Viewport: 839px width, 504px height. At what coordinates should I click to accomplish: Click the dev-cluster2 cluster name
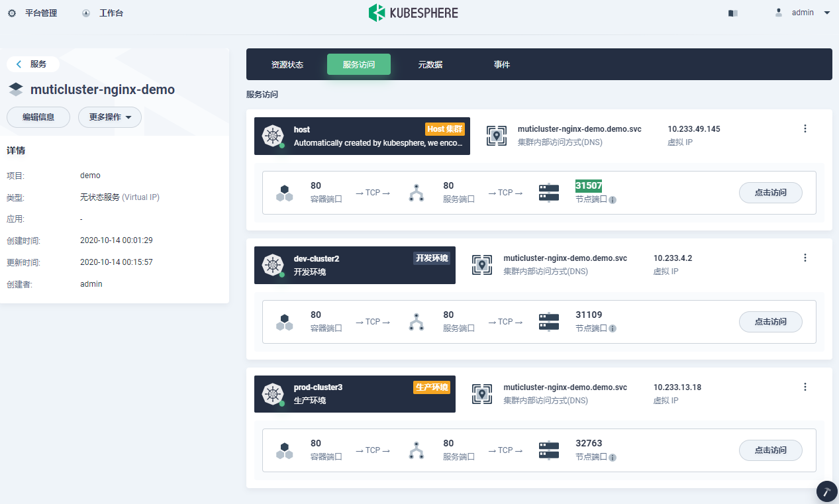pos(317,258)
